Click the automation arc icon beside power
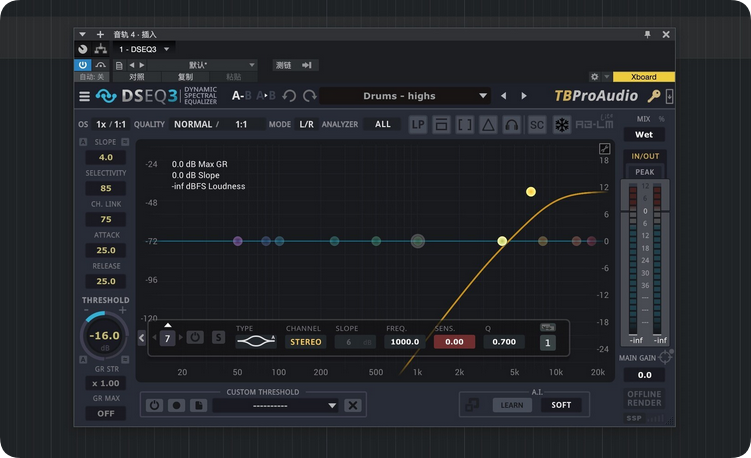The width and height of the screenshot is (751, 458). tap(101, 65)
